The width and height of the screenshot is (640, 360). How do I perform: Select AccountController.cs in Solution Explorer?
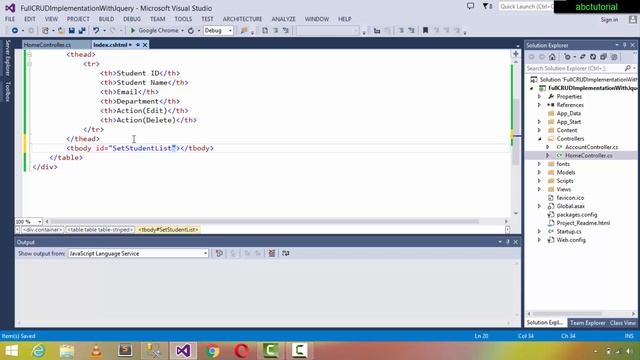(x=591, y=147)
